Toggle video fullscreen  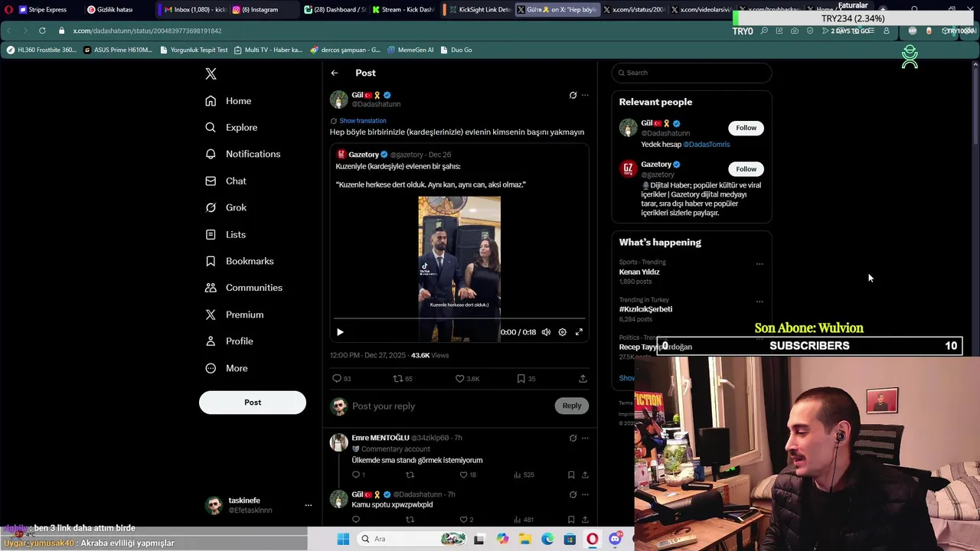[579, 332]
